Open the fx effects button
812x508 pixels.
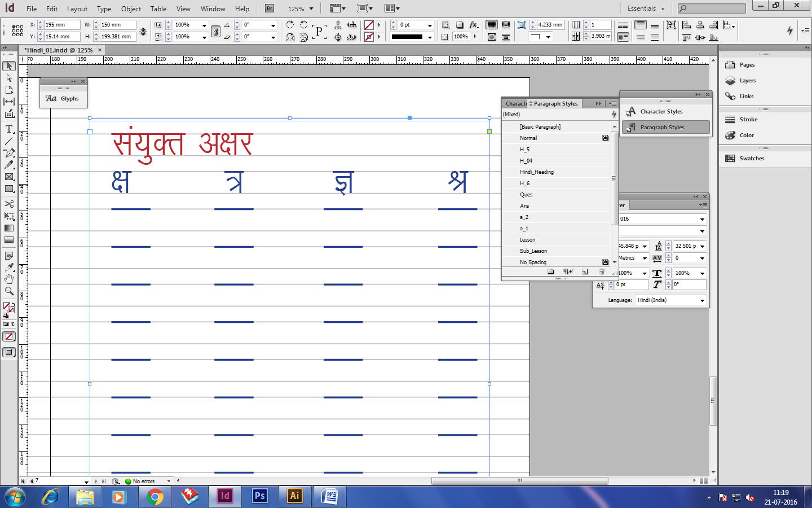(474, 25)
